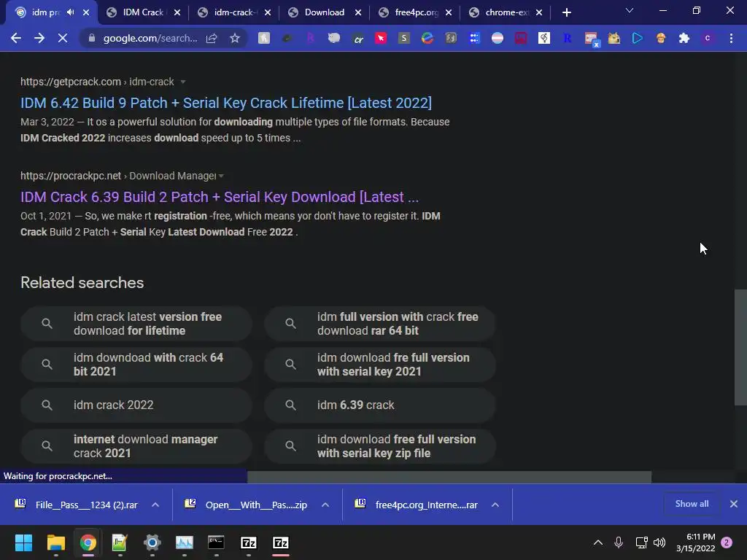747x560 pixels.
Task: Bookmark this page with the star icon
Action: (234, 38)
